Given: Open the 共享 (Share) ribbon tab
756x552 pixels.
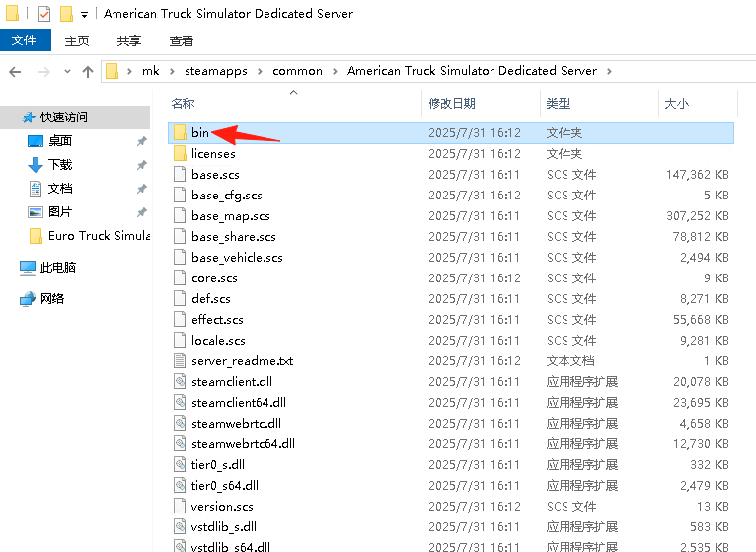Looking at the screenshot, I should point(129,41).
